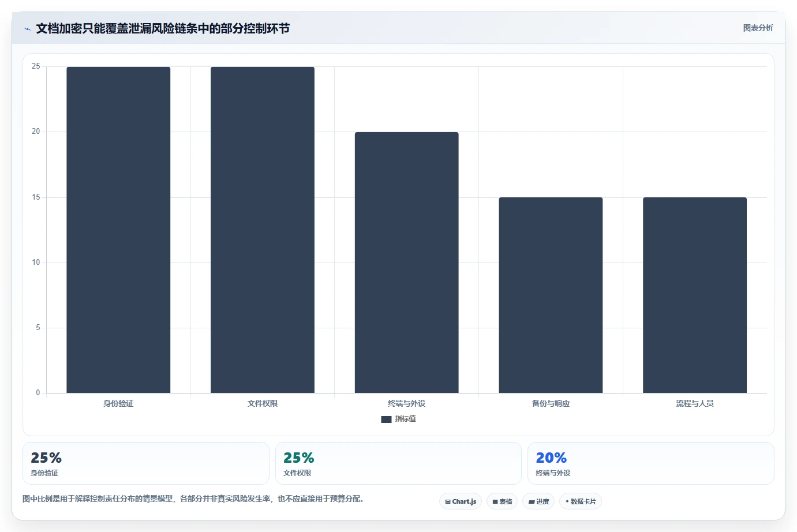Select the 终端与外设 bar in the chart
This screenshot has width=797, height=532.
[407, 263]
